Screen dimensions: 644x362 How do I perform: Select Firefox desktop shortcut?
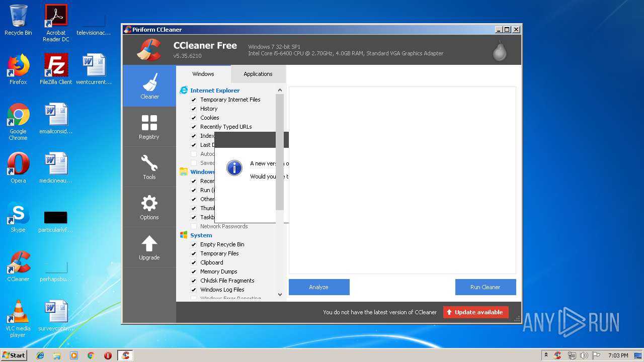pos(18,69)
